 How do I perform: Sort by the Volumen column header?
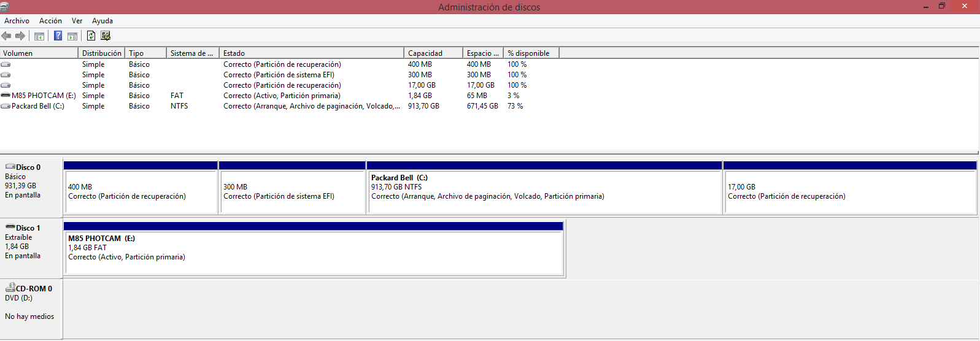pyautogui.click(x=39, y=53)
